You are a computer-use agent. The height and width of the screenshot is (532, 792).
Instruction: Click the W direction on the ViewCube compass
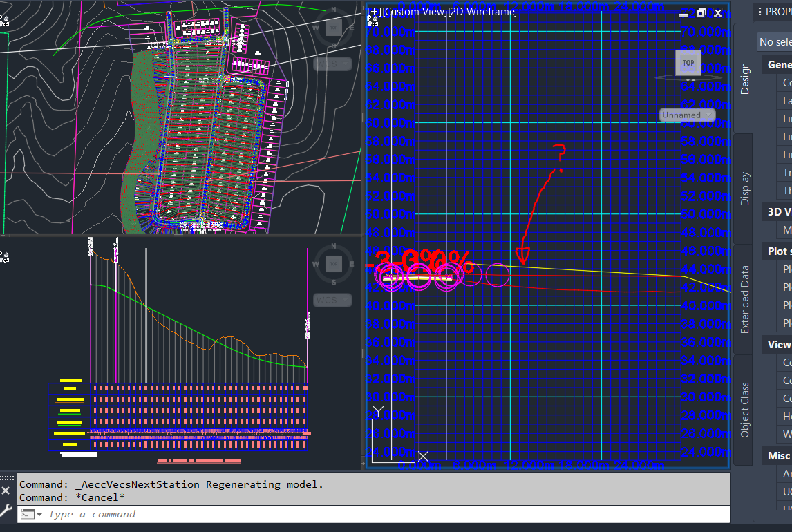pos(317,29)
